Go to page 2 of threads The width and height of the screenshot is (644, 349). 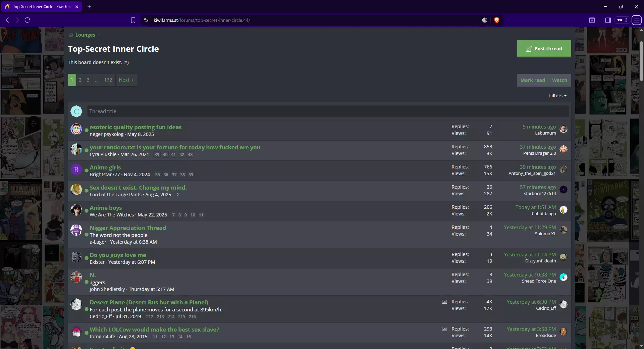80,80
